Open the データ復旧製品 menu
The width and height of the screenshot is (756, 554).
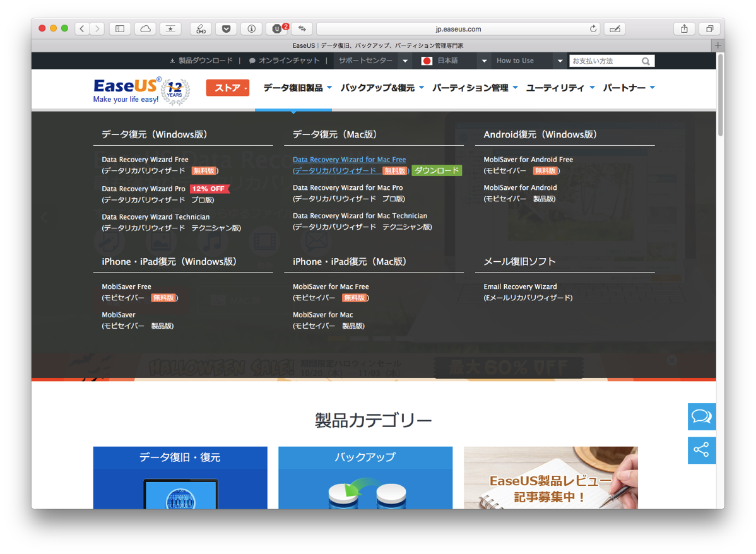297,88
